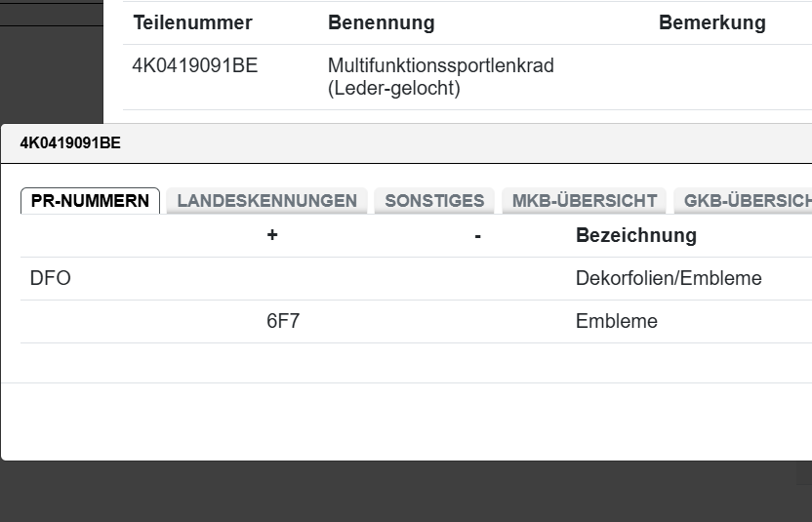
Task: Click the Bemerkung column header
Action: coord(711,22)
